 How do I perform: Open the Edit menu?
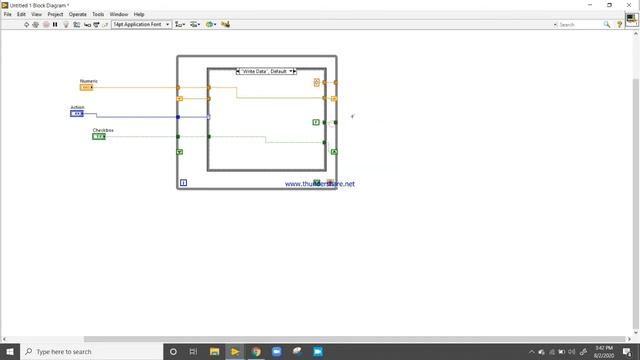pyautogui.click(x=21, y=14)
